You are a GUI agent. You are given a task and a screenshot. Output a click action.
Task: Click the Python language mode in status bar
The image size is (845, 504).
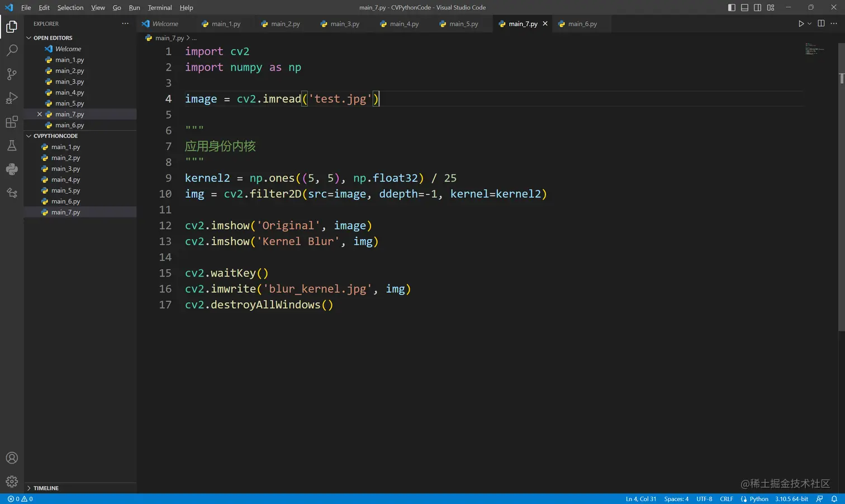click(x=758, y=499)
